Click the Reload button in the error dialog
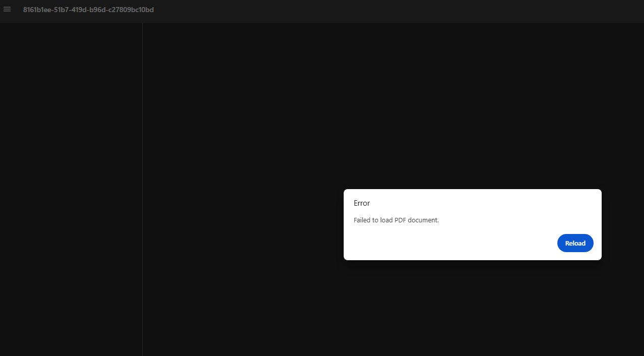Screen dimensions: 644x356 (575, 243)
